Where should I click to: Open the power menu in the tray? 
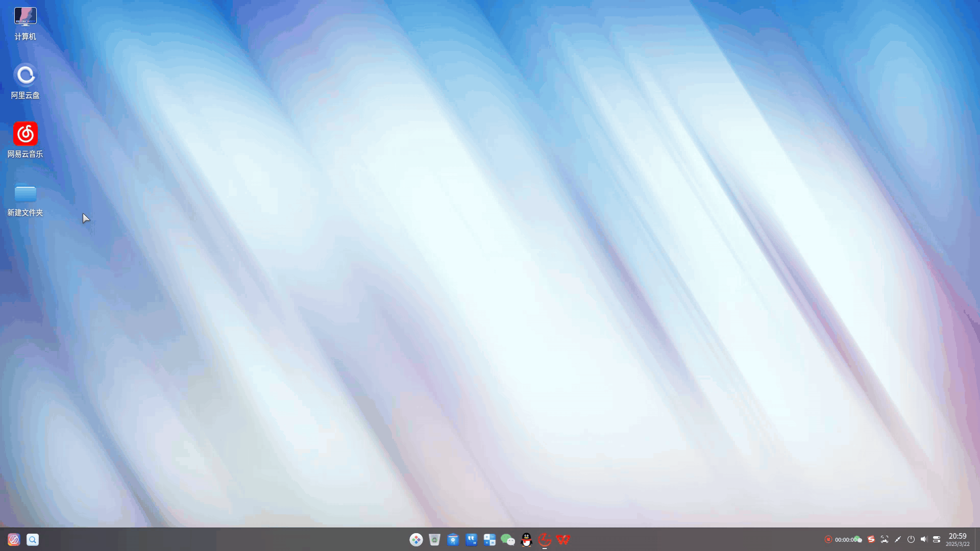911,539
